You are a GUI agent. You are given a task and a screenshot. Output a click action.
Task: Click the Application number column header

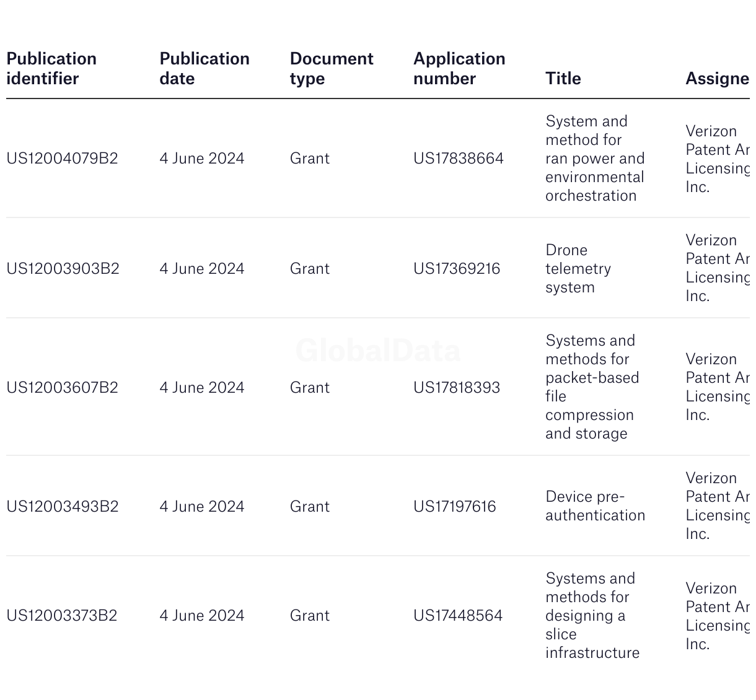(x=459, y=69)
